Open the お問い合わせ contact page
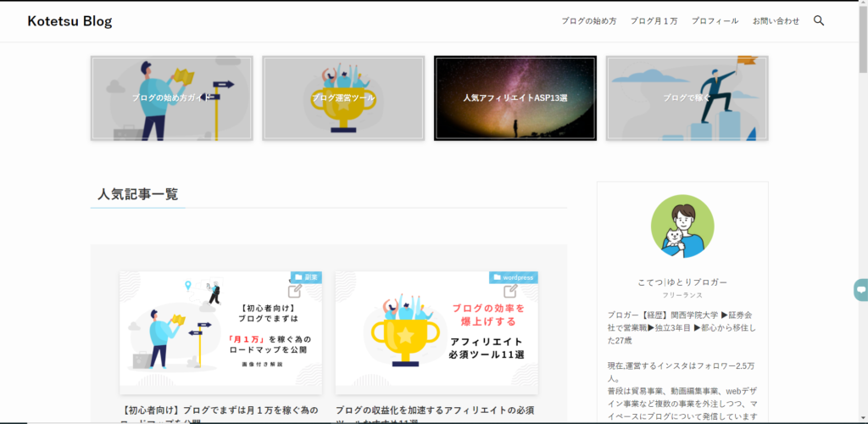The width and height of the screenshot is (868, 424). [776, 21]
